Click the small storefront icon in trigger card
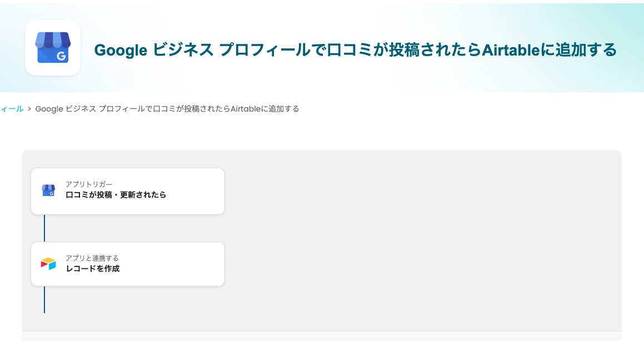 click(x=48, y=190)
